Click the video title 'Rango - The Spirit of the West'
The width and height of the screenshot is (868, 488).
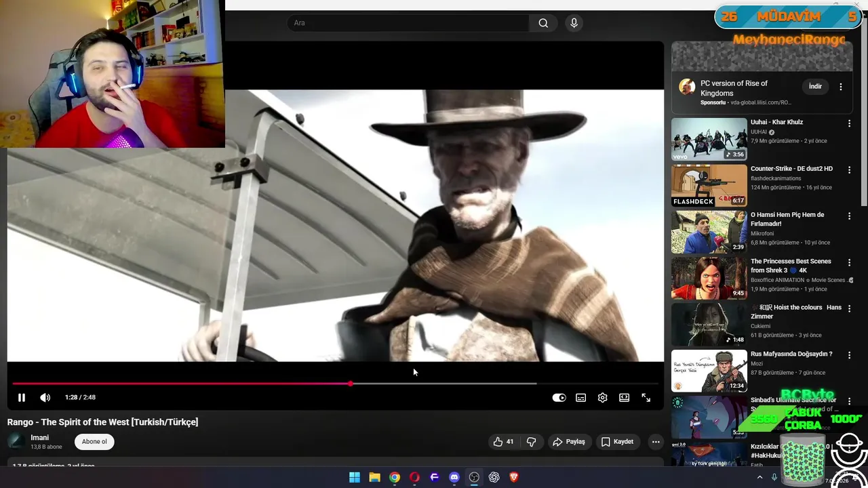pyautogui.click(x=102, y=422)
